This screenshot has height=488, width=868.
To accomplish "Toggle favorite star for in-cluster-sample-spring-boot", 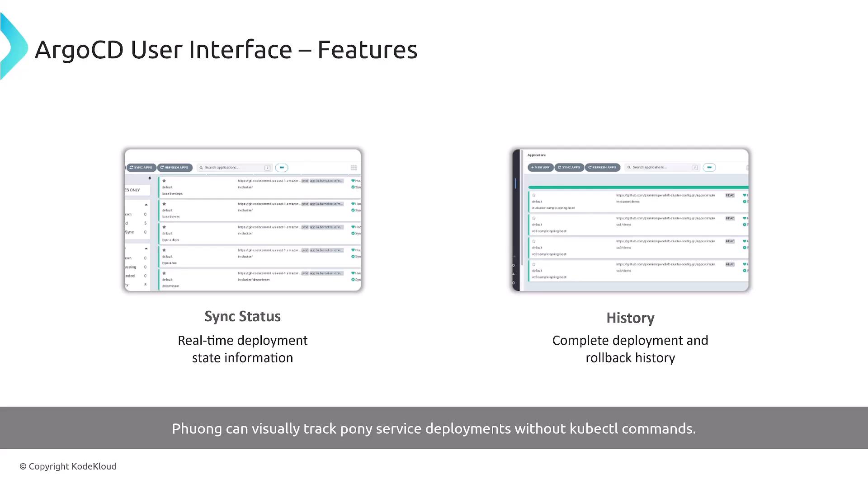I will [534, 195].
